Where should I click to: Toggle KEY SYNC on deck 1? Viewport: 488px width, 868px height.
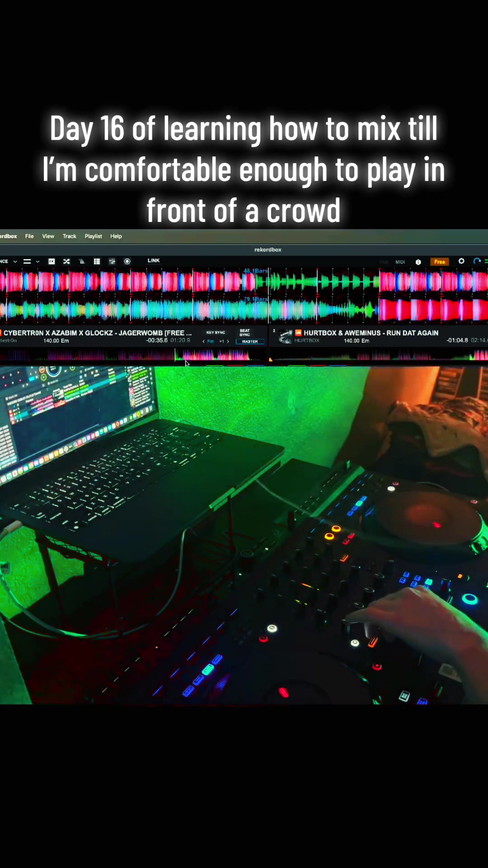pyautogui.click(x=216, y=332)
